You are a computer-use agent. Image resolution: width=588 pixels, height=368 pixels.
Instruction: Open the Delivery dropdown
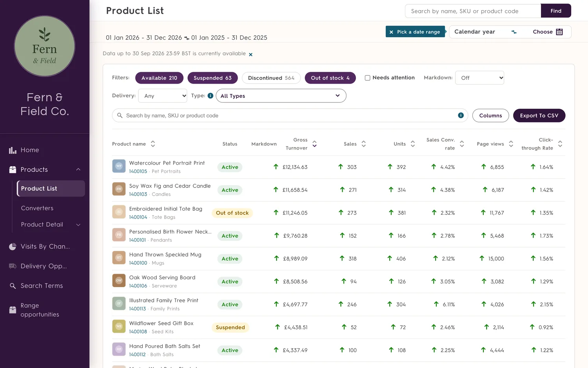pos(163,96)
